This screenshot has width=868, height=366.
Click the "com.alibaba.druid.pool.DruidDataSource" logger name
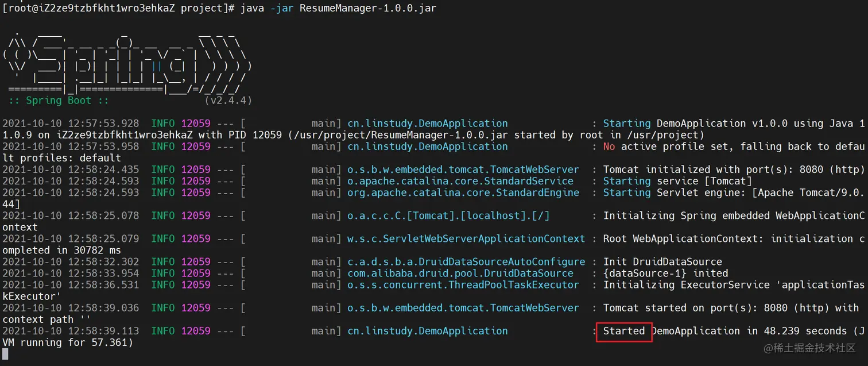[460, 273]
